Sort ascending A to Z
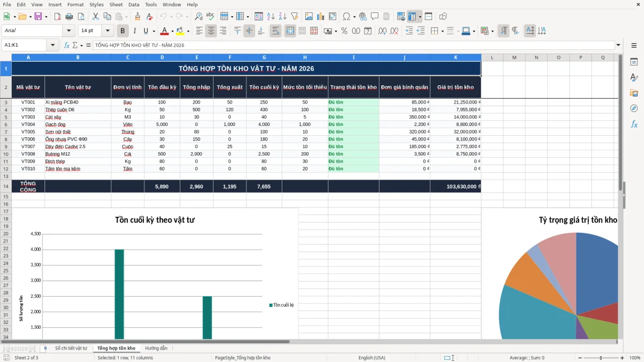This screenshot has height=362, width=644. click(271, 17)
